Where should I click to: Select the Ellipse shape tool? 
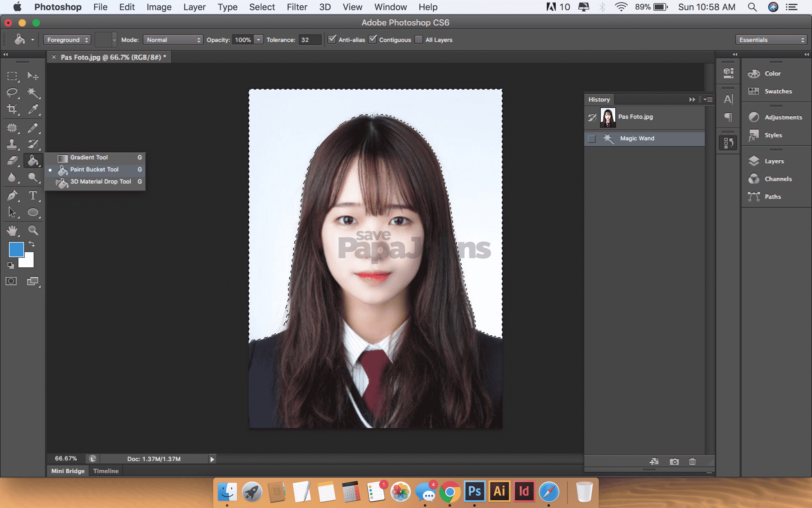(33, 212)
